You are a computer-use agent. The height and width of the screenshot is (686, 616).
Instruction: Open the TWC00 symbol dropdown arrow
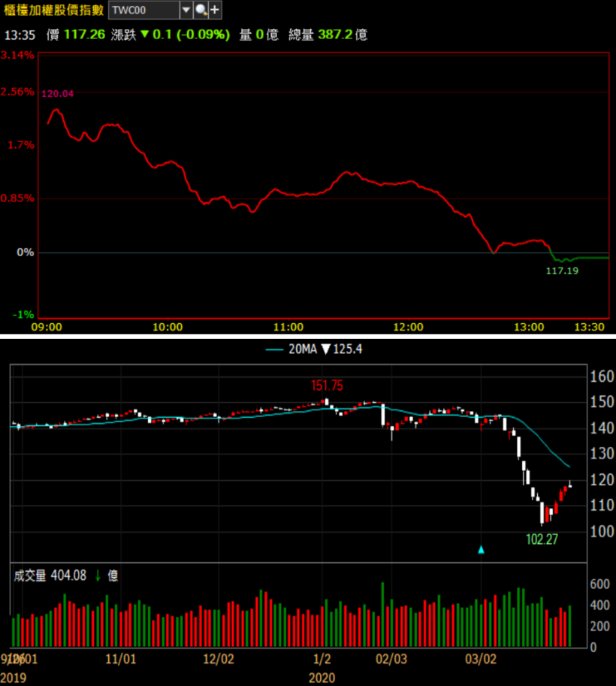(x=186, y=10)
